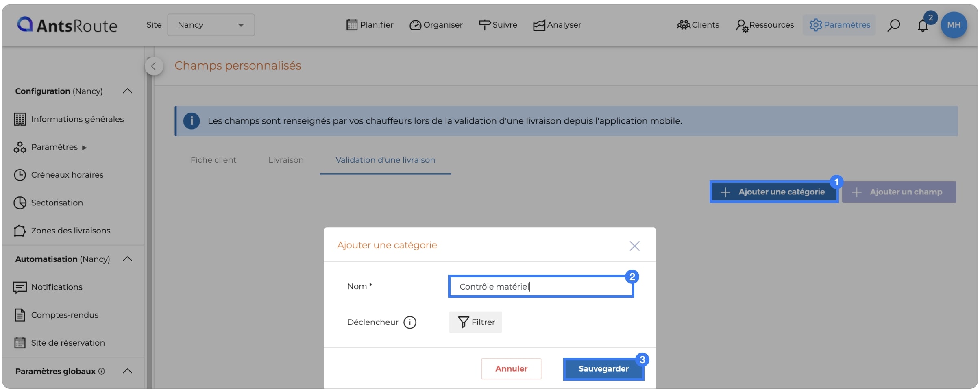Open Paramètres in the top bar
This screenshot has height=392, width=980.
coord(839,25)
